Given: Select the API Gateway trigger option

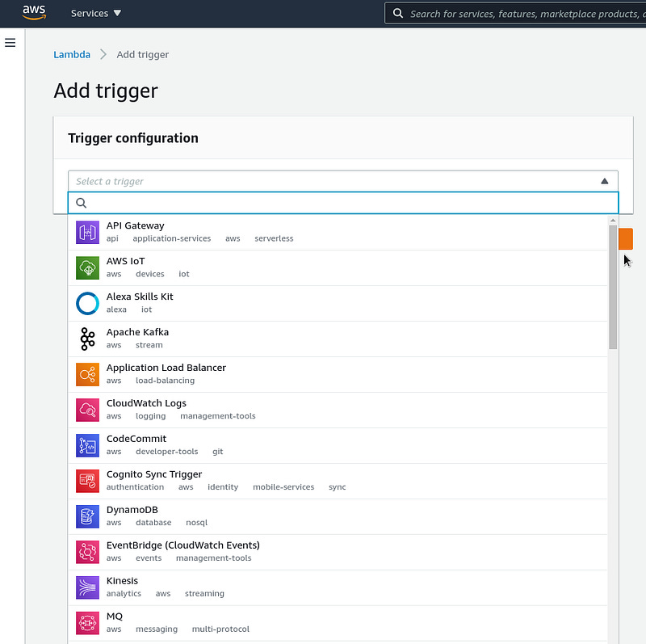Looking at the screenshot, I should point(338,232).
